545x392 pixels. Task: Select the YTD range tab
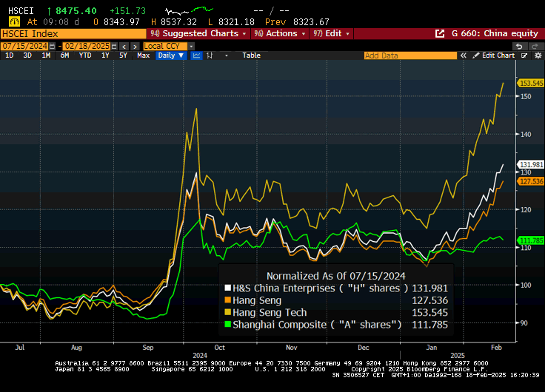85,55
